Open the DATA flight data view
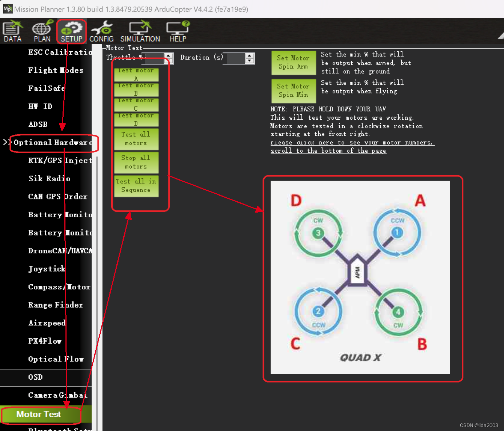504x431 pixels. pos(12,32)
